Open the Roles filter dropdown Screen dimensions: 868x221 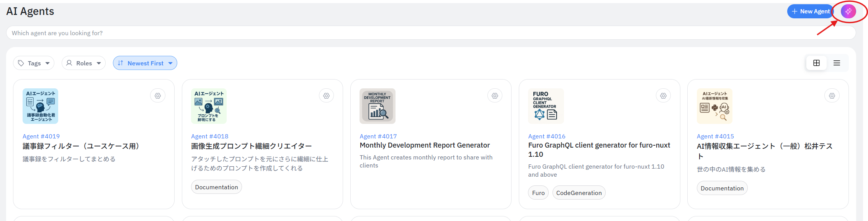pyautogui.click(x=83, y=63)
